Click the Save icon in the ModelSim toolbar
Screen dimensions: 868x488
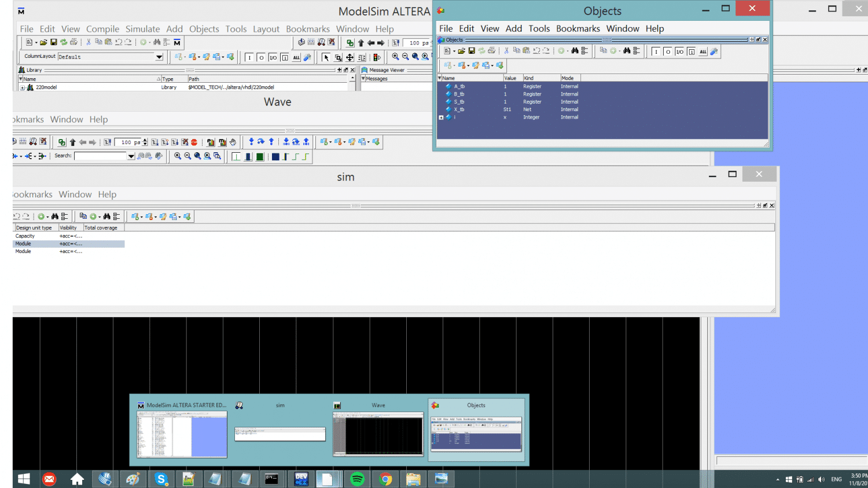click(x=53, y=42)
